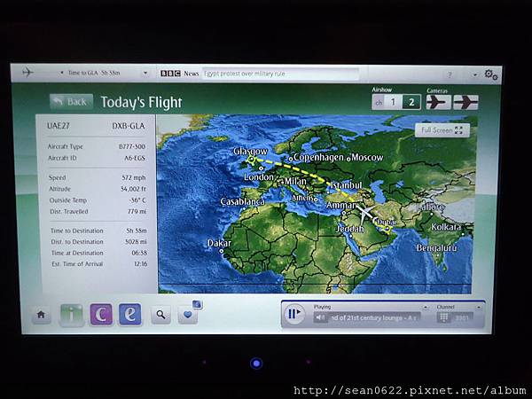This screenshot has height=399, width=532.
Task: Click the Jeddah label on the map
Action: pos(349,229)
